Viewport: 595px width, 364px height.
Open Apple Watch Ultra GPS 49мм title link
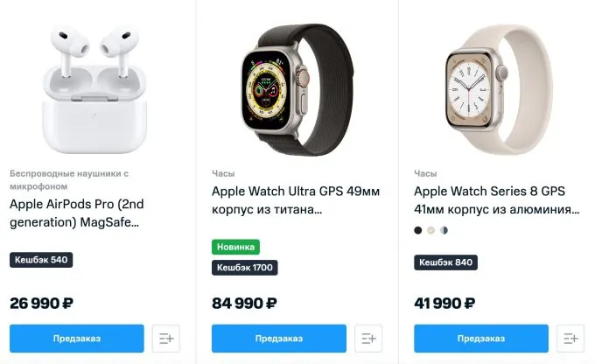point(296,200)
